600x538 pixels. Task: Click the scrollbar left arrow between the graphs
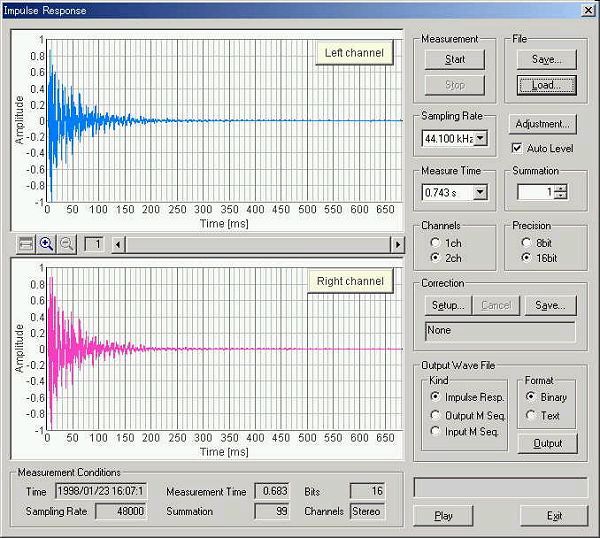[118, 244]
